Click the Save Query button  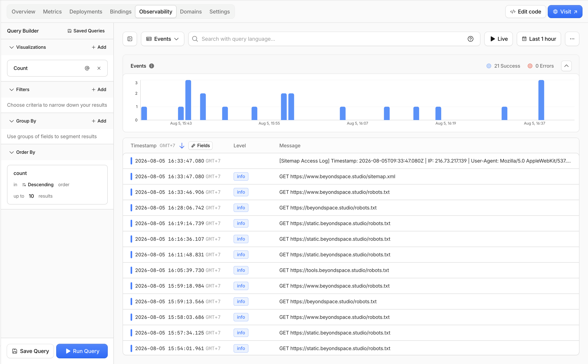coord(30,351)
